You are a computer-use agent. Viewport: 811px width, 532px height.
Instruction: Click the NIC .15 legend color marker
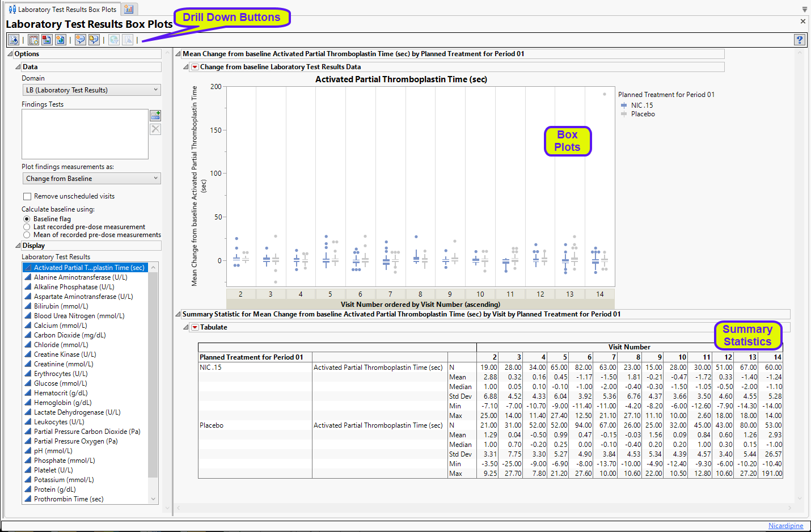pyautogui.click(x=624, y=105)
